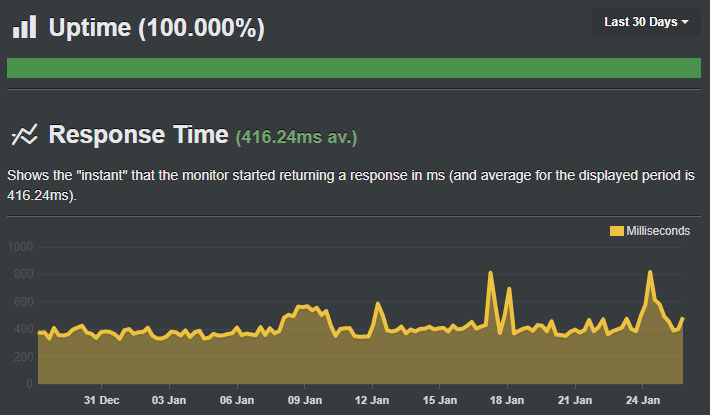The height and width of the screenshot is (415, 710).
Task: Click the Uptime bar chart icon
Action: [x=24, y=27]
